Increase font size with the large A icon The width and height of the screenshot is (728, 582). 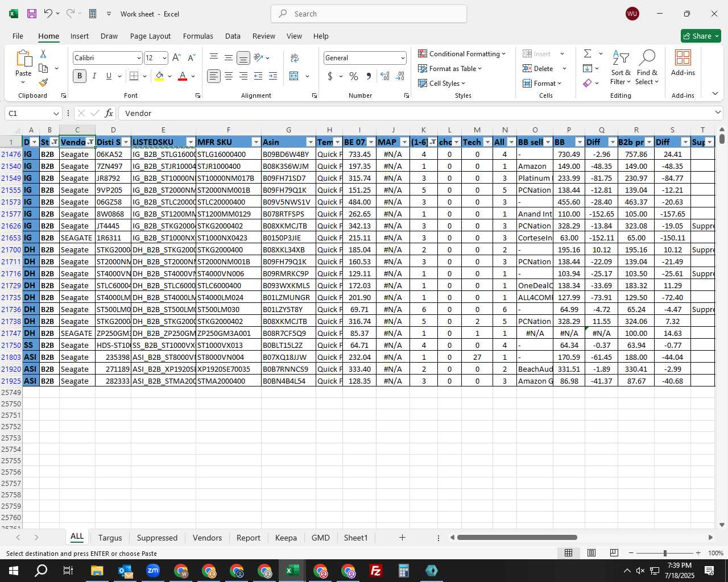pyautogui.click(x=176, y=58)
